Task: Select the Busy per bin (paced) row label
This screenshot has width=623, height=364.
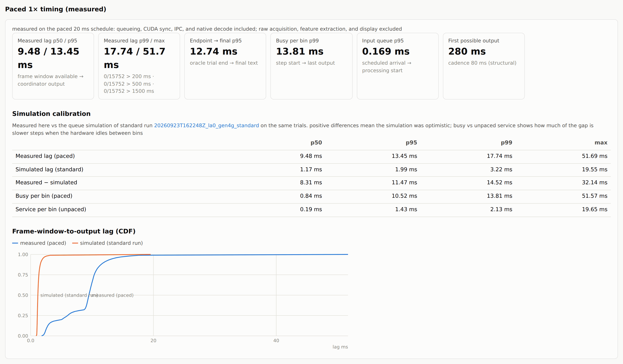Action: (44, 196)
